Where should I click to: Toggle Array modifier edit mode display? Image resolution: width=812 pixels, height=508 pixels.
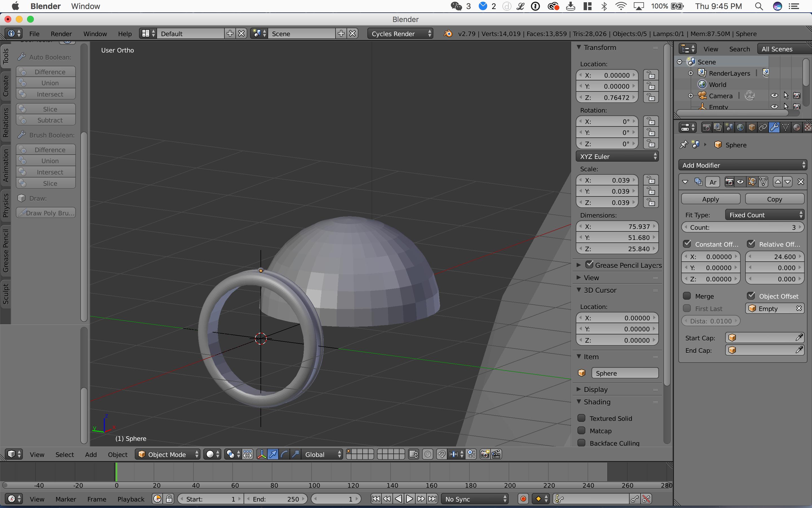click(752, 182)
